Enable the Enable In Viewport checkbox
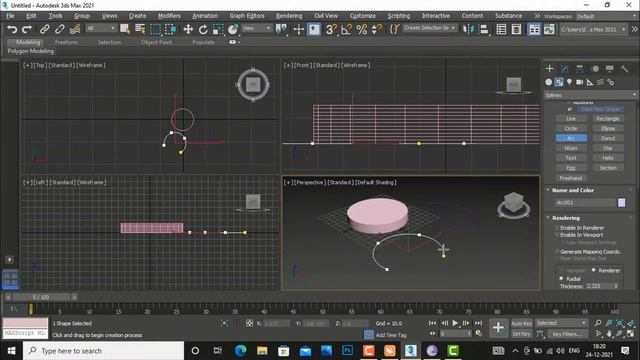The width and height of the screenshot is (640, 360). point(557,235)
